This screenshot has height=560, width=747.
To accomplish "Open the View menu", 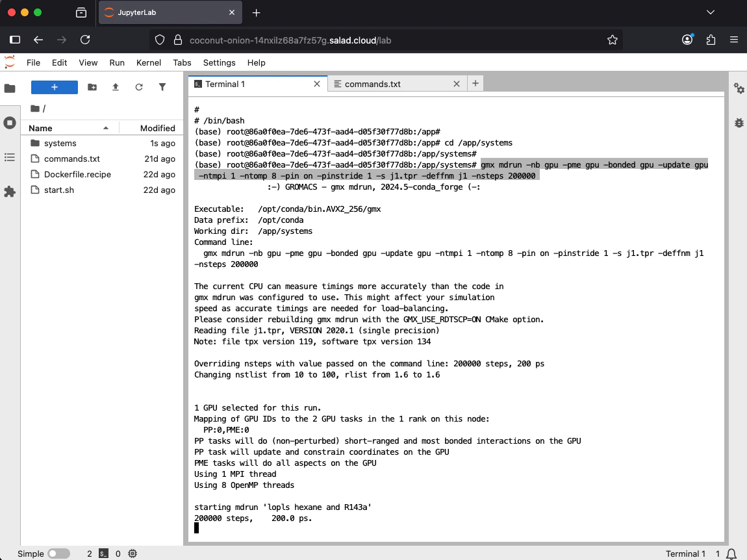I will [88, 62].
